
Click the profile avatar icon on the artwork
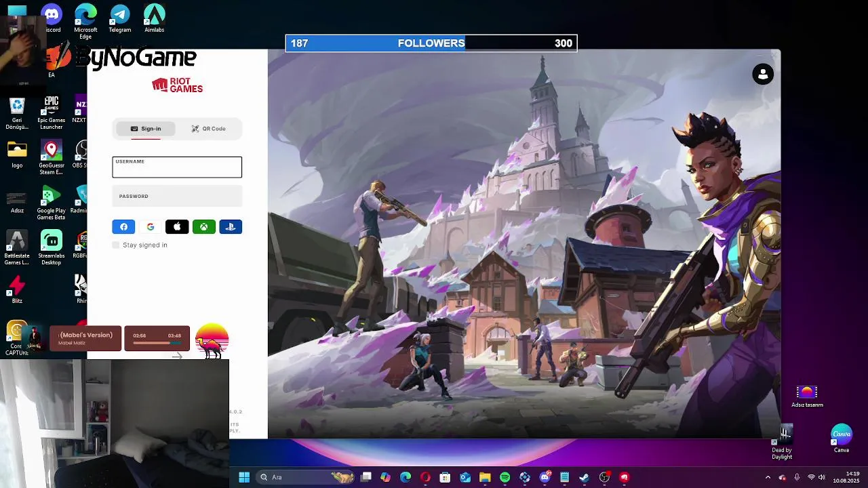[x=763, y=74]
